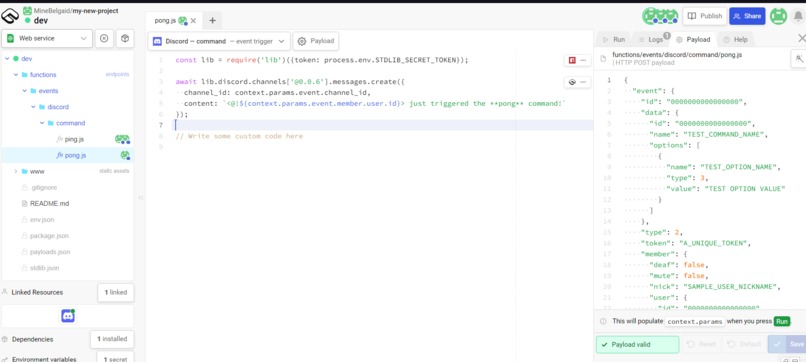This screenshot has width=806, height=362.
Task: Click the '1 installed' dependencies button
Action: (x=112, y=339)
